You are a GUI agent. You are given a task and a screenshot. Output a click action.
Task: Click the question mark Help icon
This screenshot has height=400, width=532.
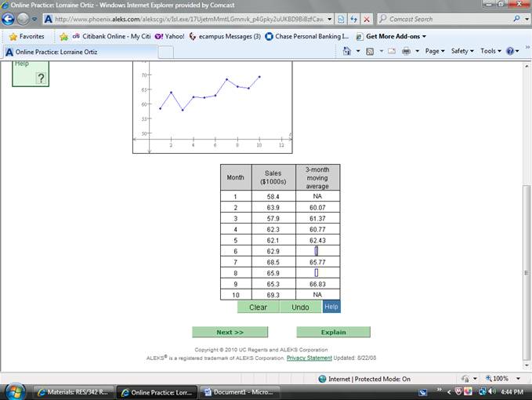[41, 77]
